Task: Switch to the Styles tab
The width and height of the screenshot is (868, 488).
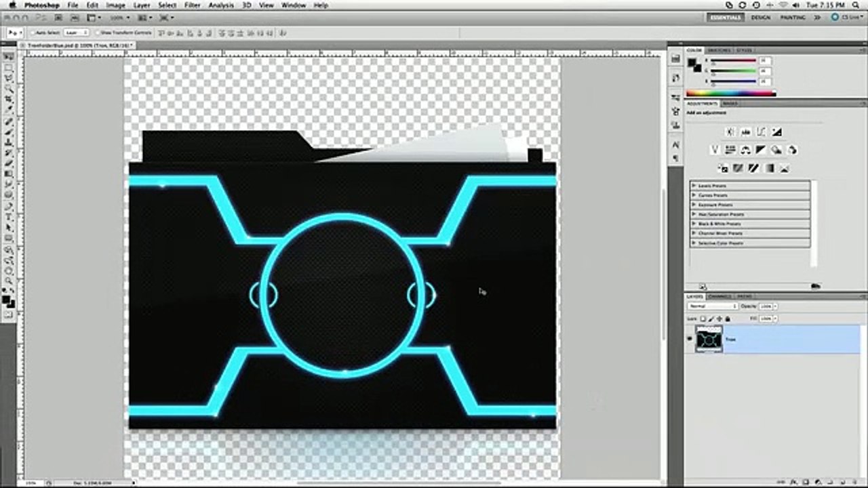Action: click(x=744, y=50)
